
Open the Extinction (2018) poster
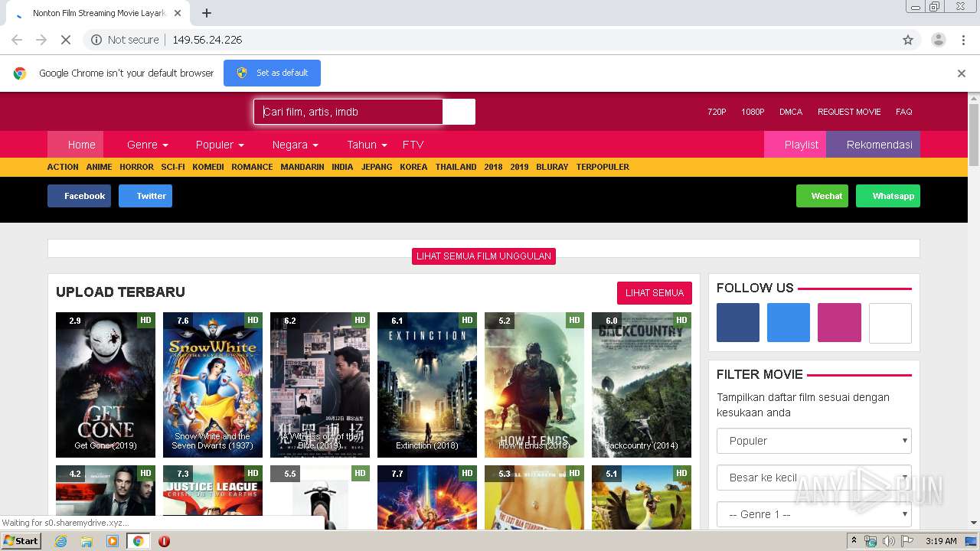(x=427, y=385)
